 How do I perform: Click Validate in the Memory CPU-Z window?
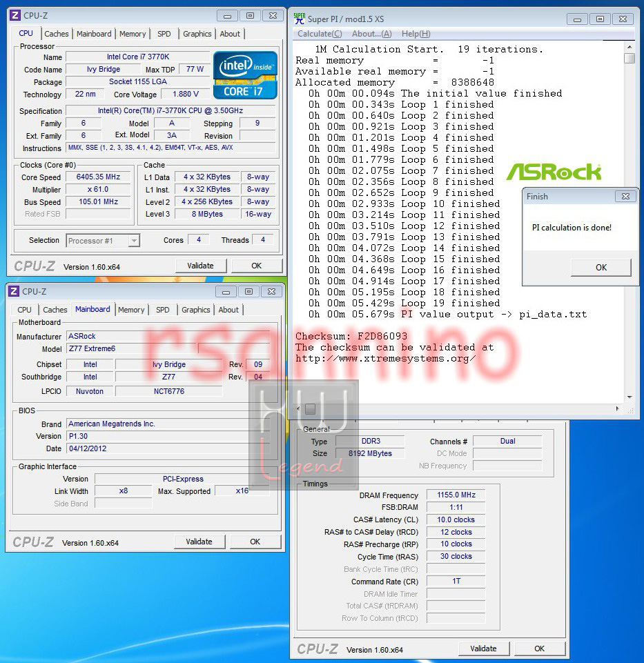coord(483,649)
